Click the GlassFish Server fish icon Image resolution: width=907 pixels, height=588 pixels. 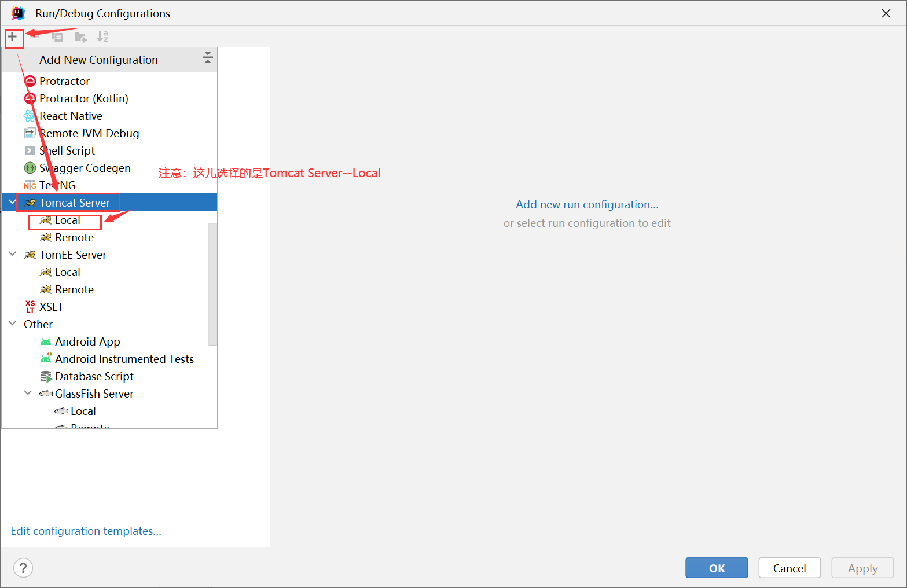(46, 394)
